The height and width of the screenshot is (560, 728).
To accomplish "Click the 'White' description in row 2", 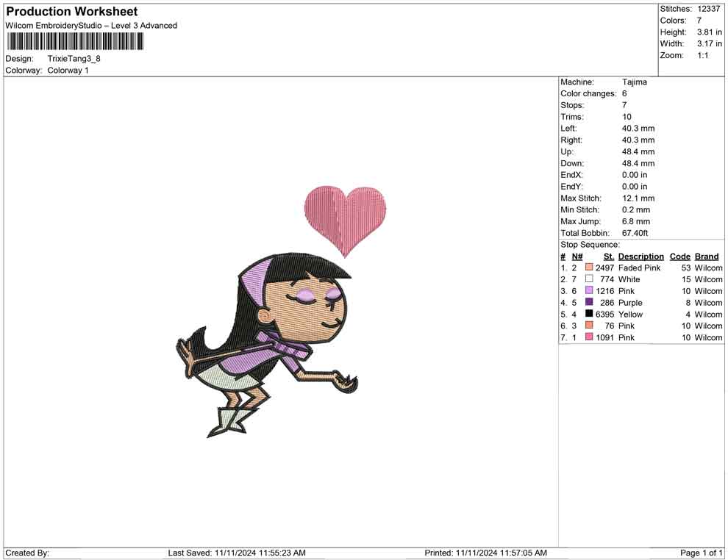I will [x=629, y=279].
